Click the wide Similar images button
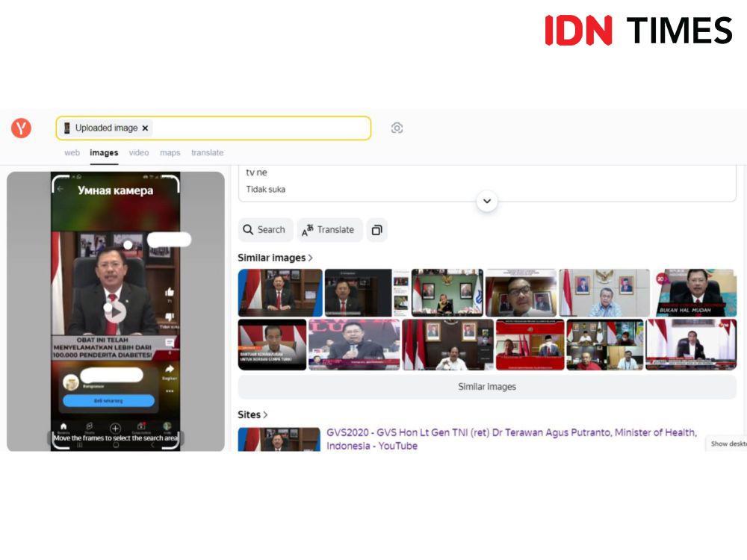This screenshot has width=747, height=560. pos(487,387)
